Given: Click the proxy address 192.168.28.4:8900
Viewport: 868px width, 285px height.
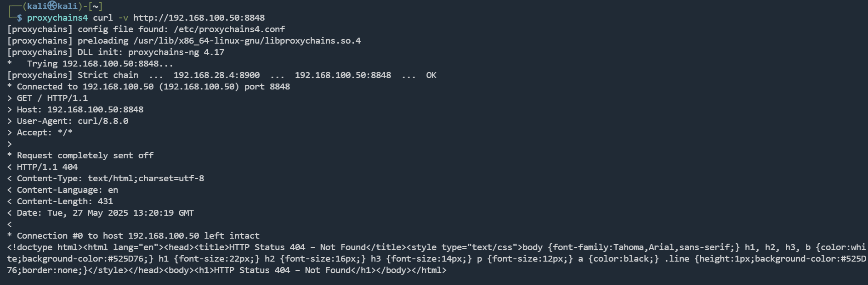Looking at the screenshot, I should 216,75.
